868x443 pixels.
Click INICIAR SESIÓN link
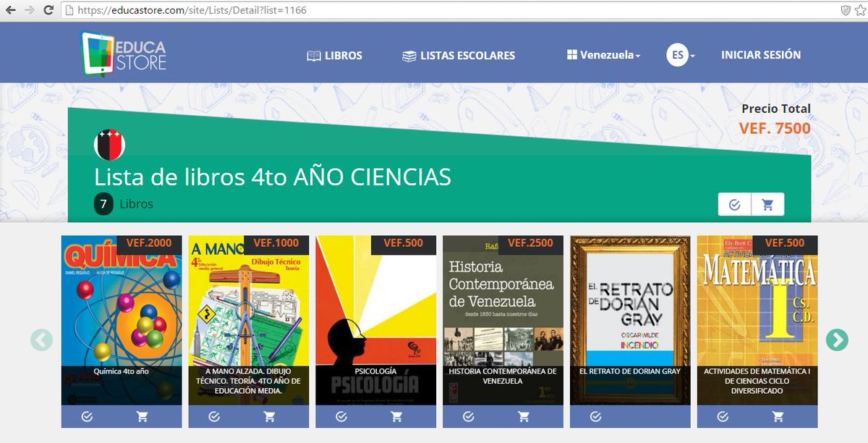click(x=761, y=55)
